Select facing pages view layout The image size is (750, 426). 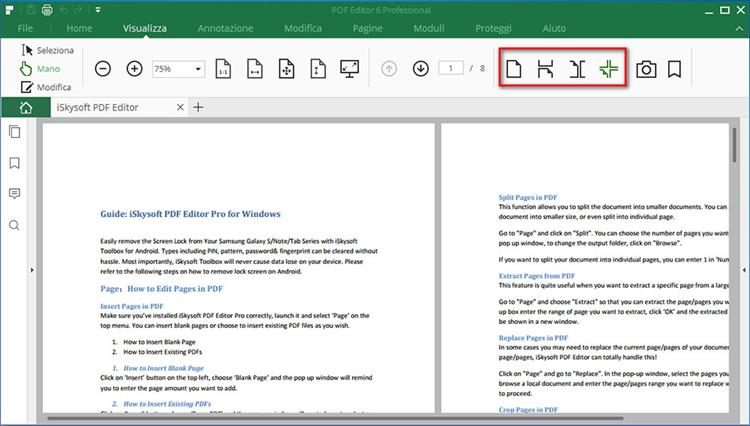(577, 69)
